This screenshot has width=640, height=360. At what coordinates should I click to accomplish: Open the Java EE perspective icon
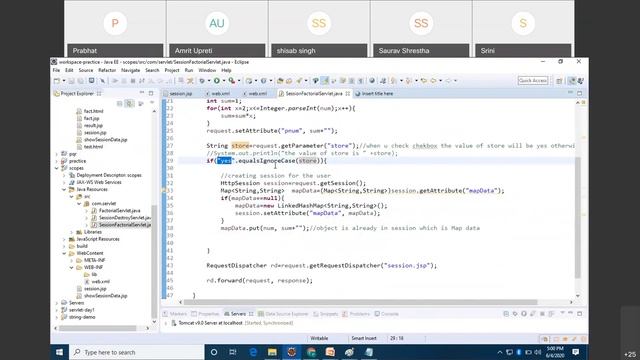(x=572, y=81)
